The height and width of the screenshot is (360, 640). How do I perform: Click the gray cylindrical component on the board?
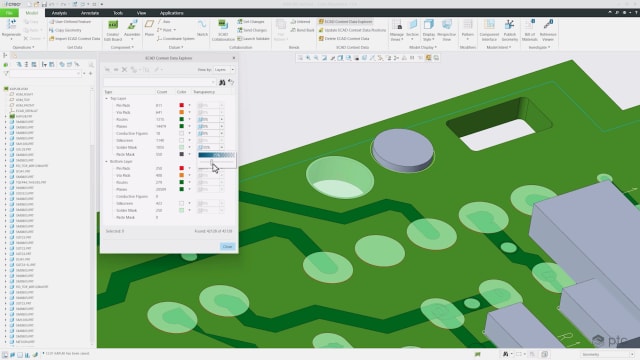click(x=403, y=150)
